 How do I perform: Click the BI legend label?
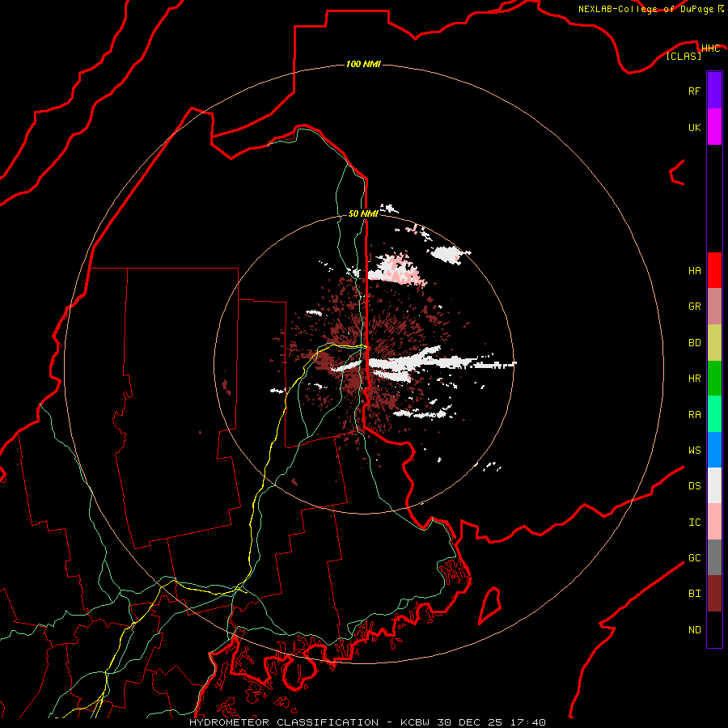point(694,594)
